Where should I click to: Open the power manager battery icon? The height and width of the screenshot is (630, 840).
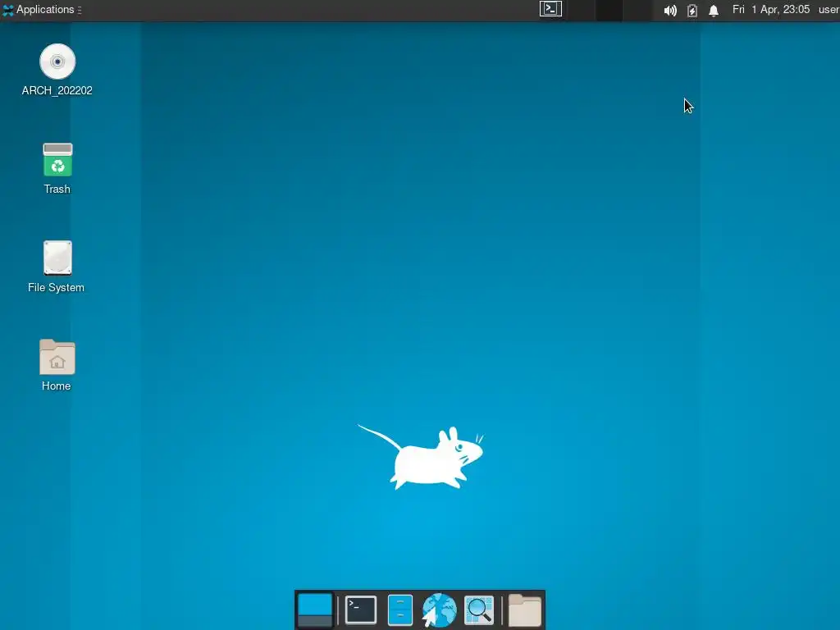692,10
